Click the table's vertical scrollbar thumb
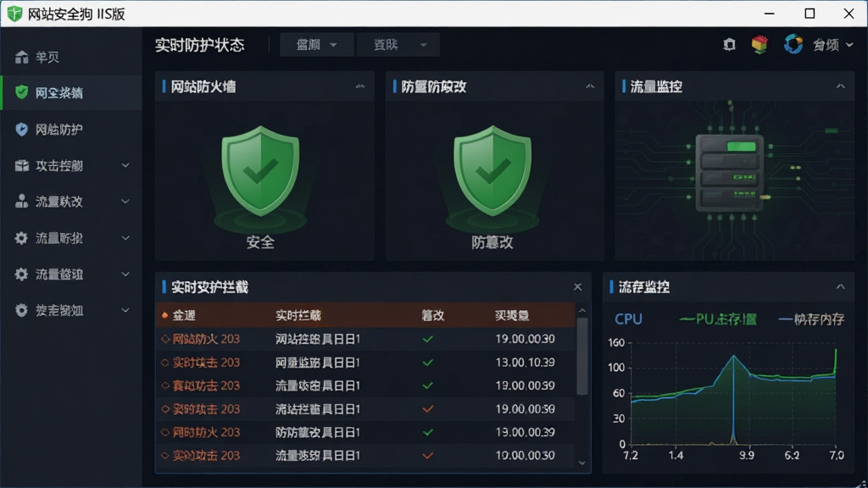 581,356
